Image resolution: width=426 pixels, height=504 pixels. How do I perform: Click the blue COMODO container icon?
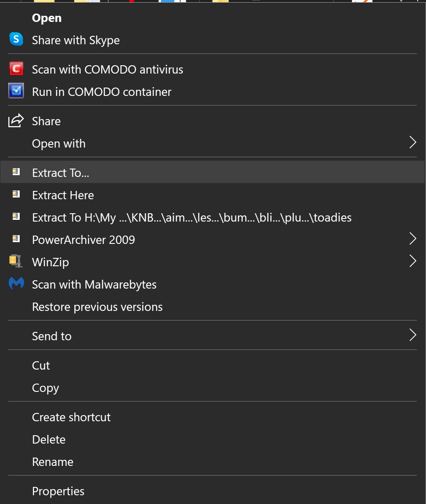point(16,91)
